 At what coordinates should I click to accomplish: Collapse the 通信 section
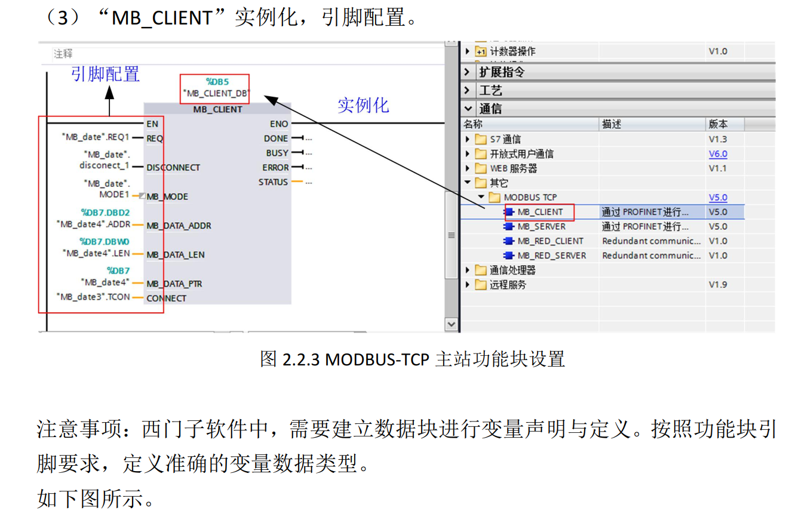(468, 109)
